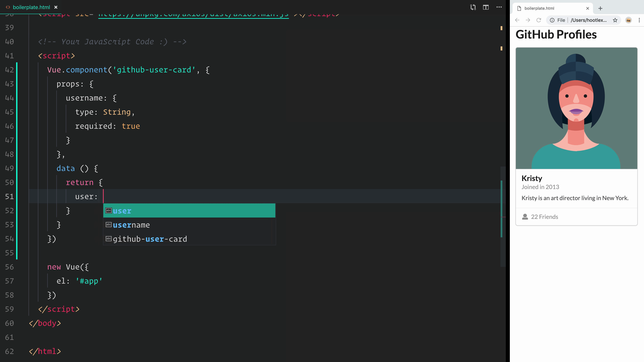Click the abc icon beside the 'username' suggestion

[x=109, y=225]
